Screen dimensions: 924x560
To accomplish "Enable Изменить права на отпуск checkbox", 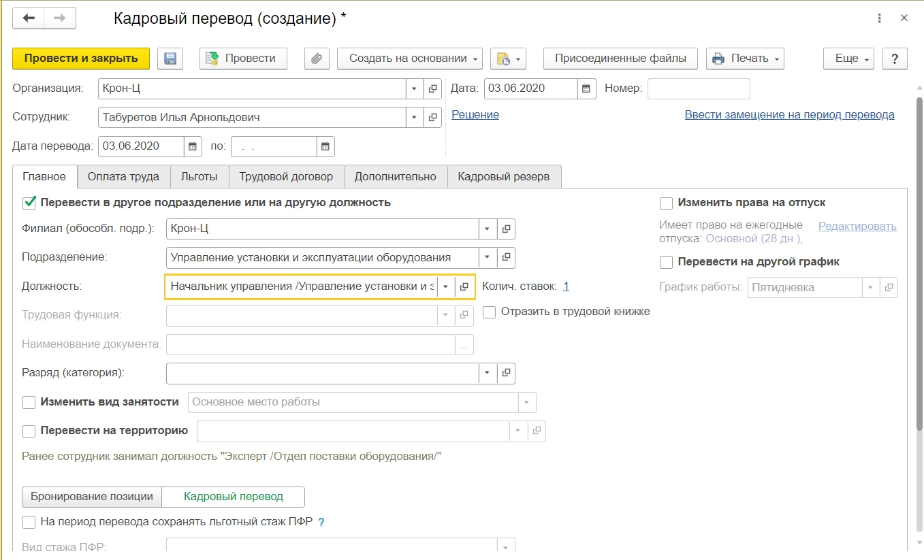I will coord(667,203).
